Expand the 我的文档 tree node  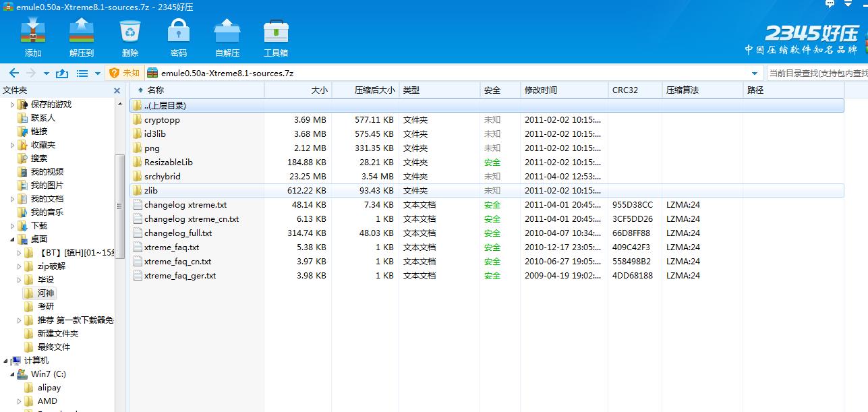[x=12, y=199]
